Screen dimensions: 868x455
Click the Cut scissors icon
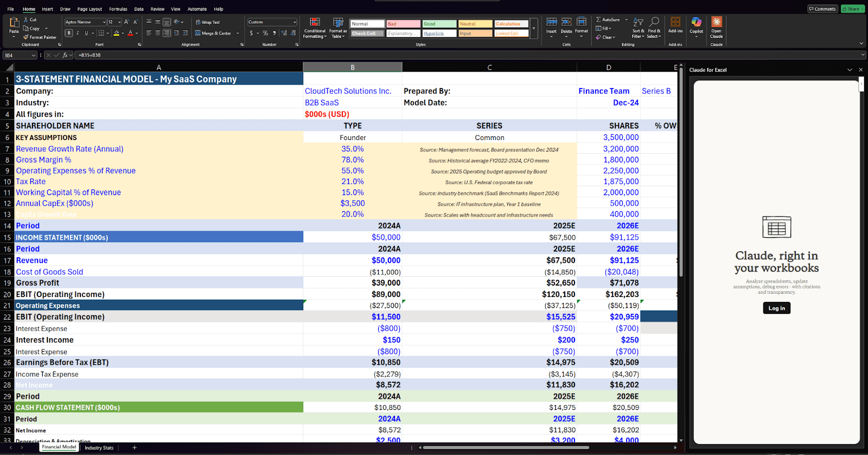[26, 20]
